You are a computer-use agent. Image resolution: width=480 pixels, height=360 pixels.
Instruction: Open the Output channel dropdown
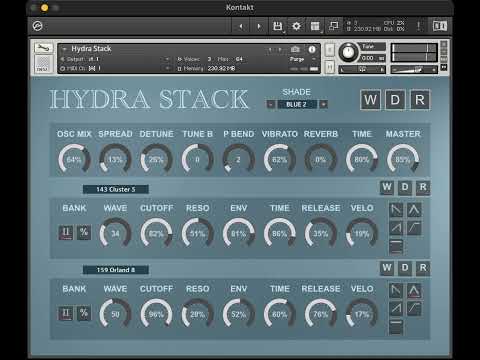167,59
